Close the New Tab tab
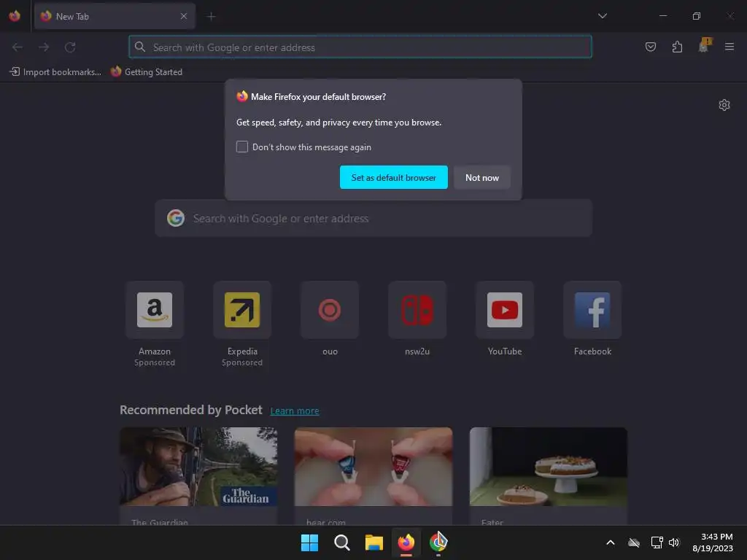The width and height of the screenshot is (747, 560). pos(184,16)
